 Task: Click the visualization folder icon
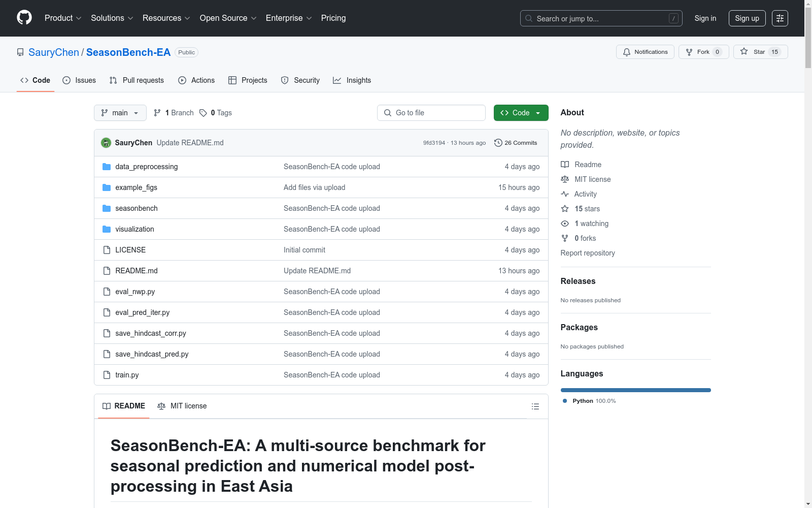(x=107, y=229)
